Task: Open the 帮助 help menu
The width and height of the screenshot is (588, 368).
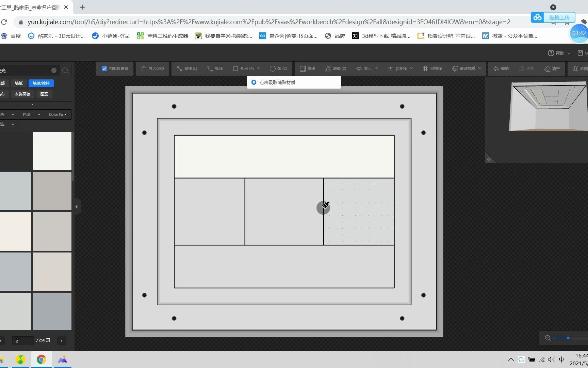Action: pyautogui.click(x=559, y=53)
